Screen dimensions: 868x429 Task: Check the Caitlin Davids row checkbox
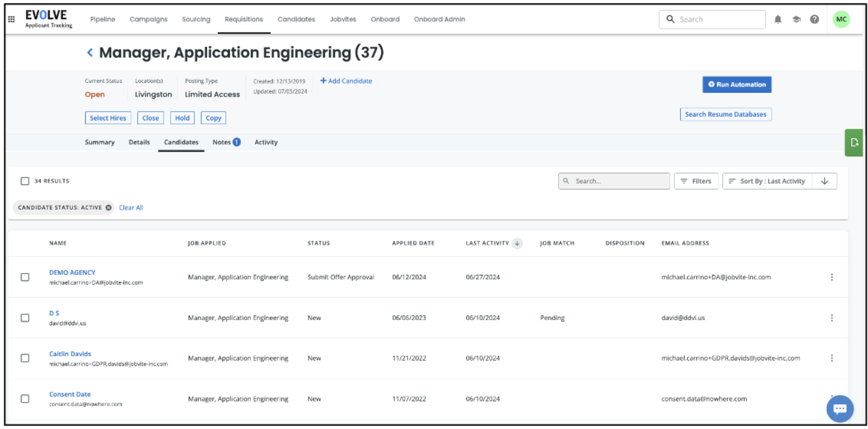[x=25, y=358]
